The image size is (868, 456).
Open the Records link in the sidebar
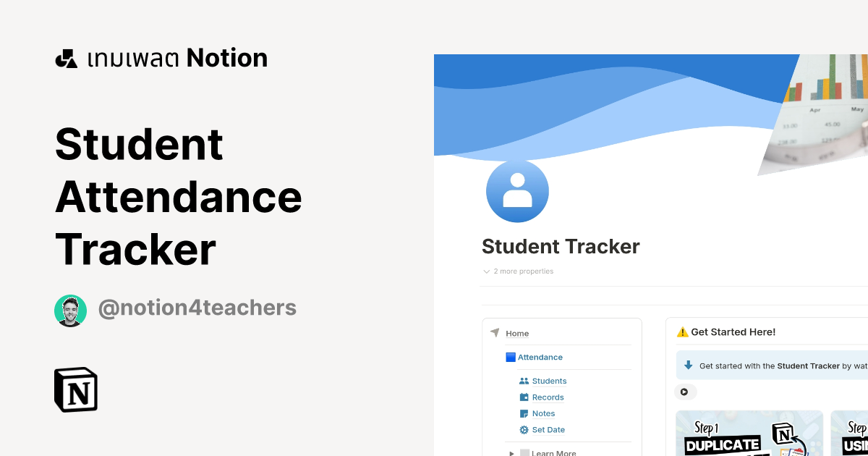coord(547,397)
